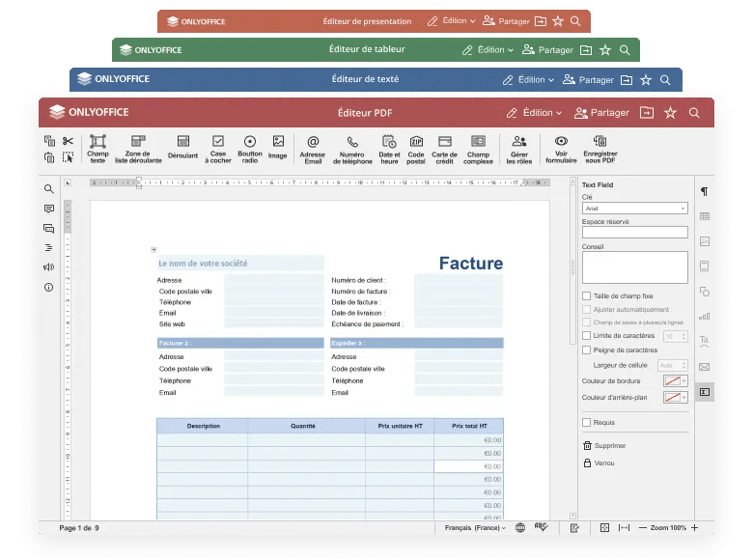The width and height of the screenshot is (753, 560).
Task: Click the Conseil text area
Action: click(635, 267)
